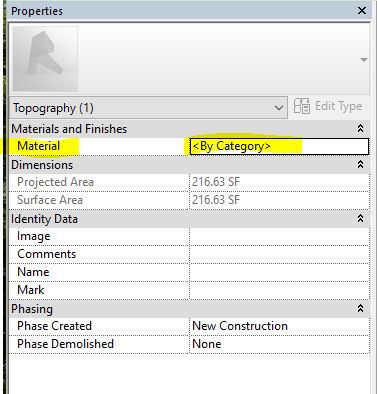Open the type selector dropdown arrow
The image size is (377, 394).
364,60
